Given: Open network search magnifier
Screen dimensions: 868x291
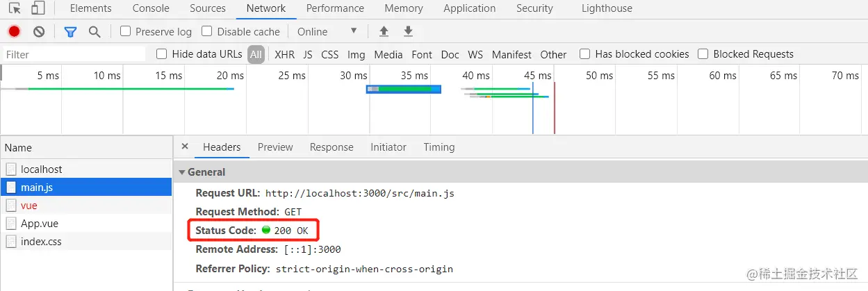Looking at the screenshot, I should tap(95, 31).
